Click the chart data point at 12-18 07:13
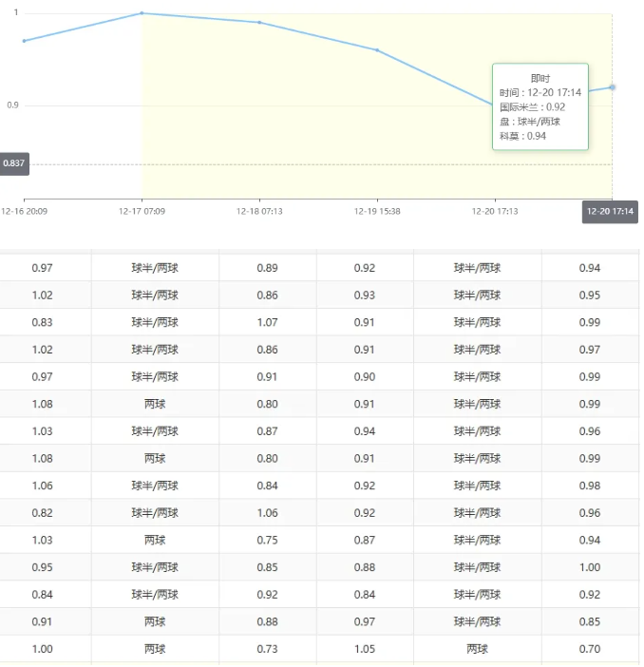The image size is (644, 667). pyautogui.click(x=259, y=23)
